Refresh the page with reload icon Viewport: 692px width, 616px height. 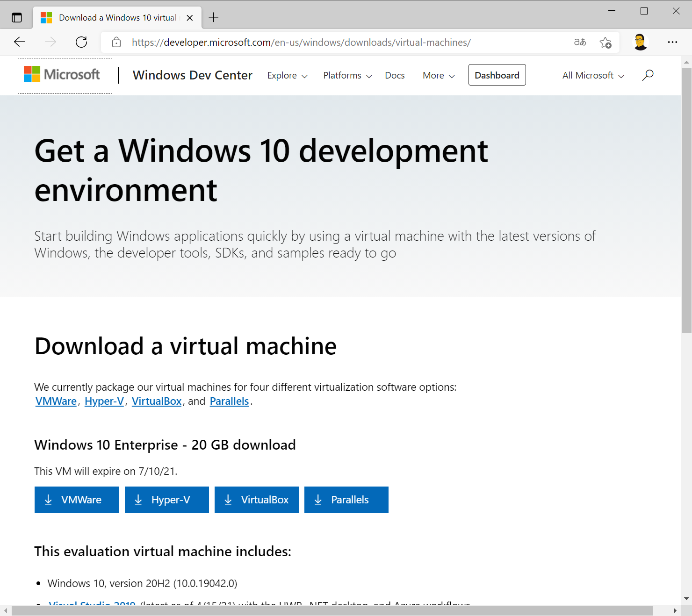click(81, 42)
